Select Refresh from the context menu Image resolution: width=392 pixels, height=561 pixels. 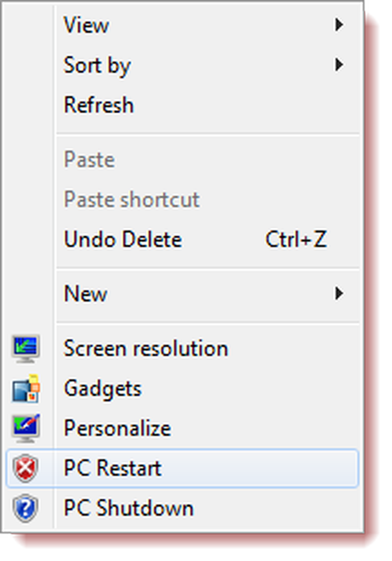click(x=99, y=105)
